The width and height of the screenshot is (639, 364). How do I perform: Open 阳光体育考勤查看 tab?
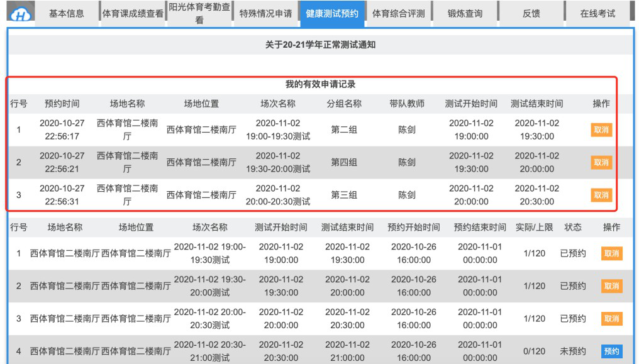point(199,14)
